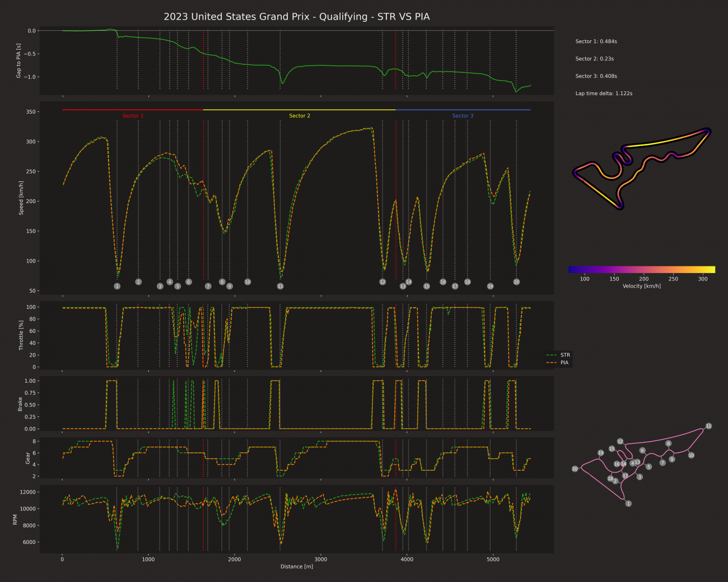Image resolution: width=728 pixels, height=582 pixels.
Task: Click corner 3 marker on speed chart
Action: point(160,286)
